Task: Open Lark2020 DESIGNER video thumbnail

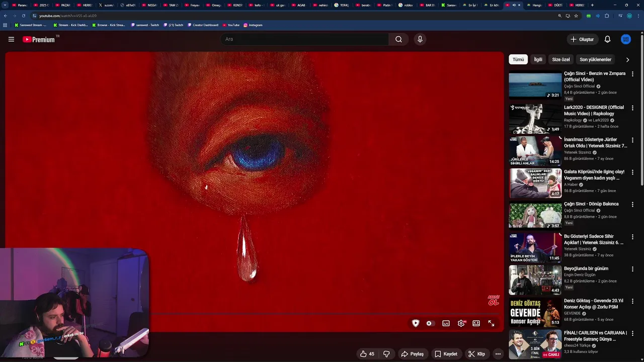Action: [535, 118]
